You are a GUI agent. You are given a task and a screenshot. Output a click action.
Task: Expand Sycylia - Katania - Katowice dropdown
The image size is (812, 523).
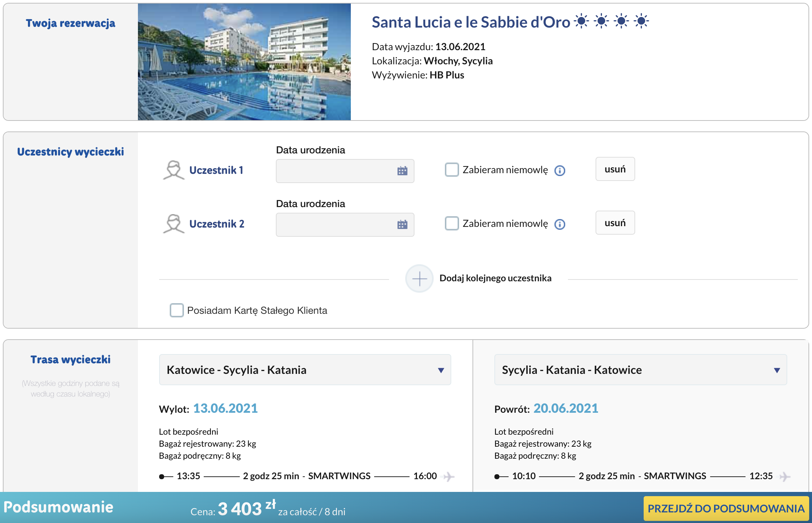point(640,370)
